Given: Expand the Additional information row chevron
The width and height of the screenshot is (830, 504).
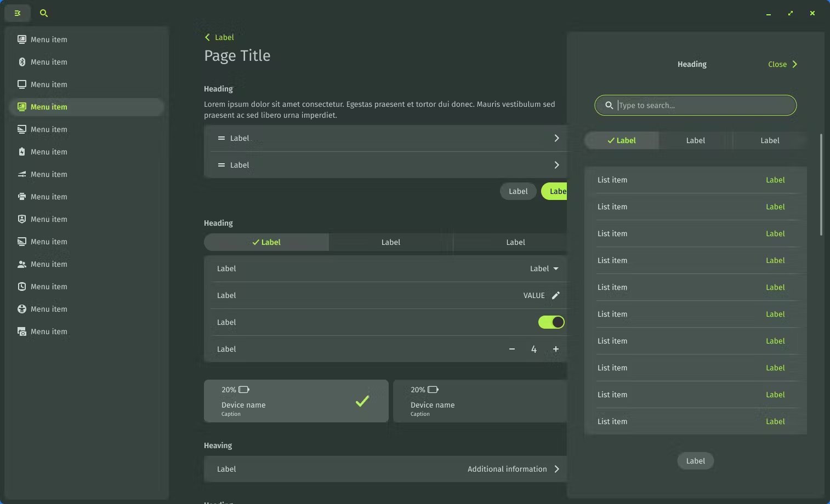Looking at the screenshot, I should [x=557, y=469].
